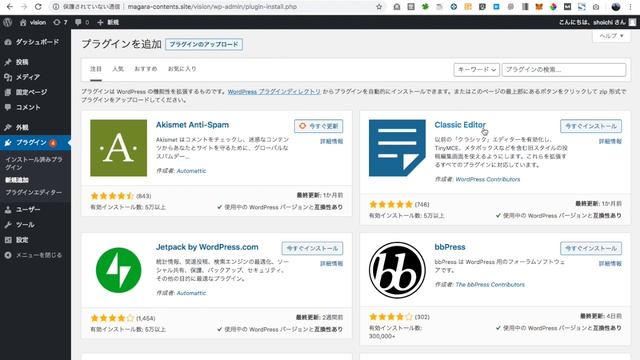Bookmark page with the star icon
Screen dimensions: 640x360
tap(379, 7)
